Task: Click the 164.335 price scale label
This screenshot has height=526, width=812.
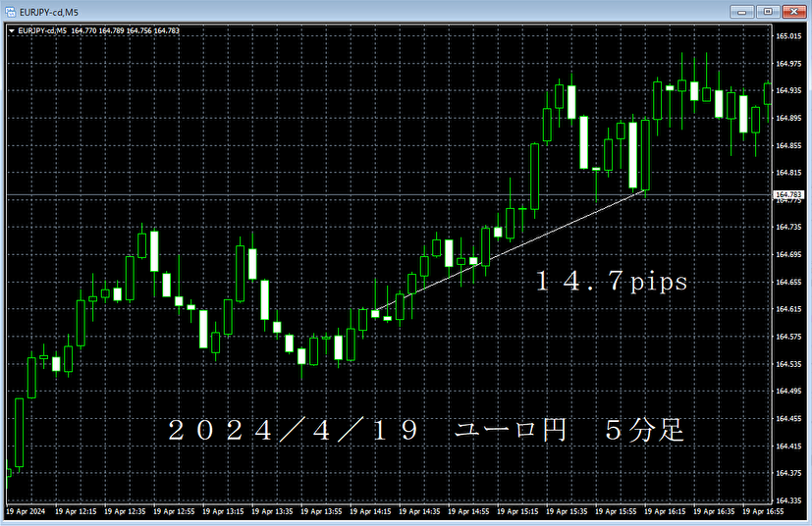Action: click(x=788, y=500)
